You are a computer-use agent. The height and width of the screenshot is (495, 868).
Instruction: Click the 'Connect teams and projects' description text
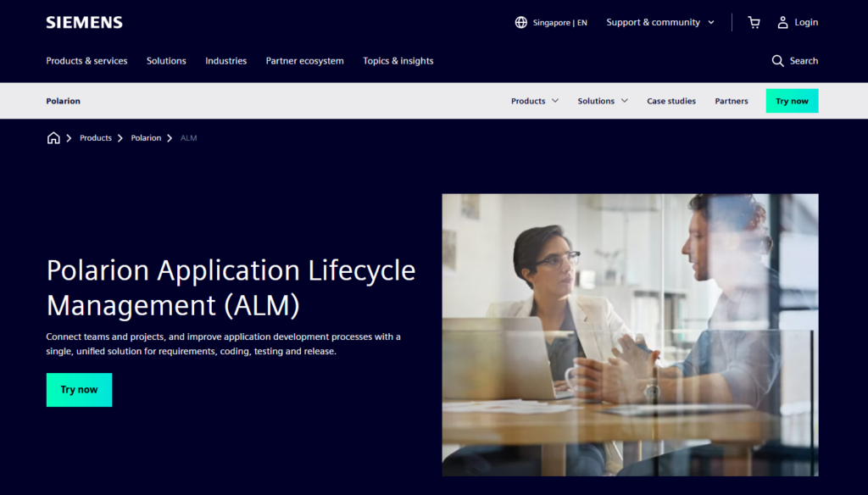[x=223, y=344]
